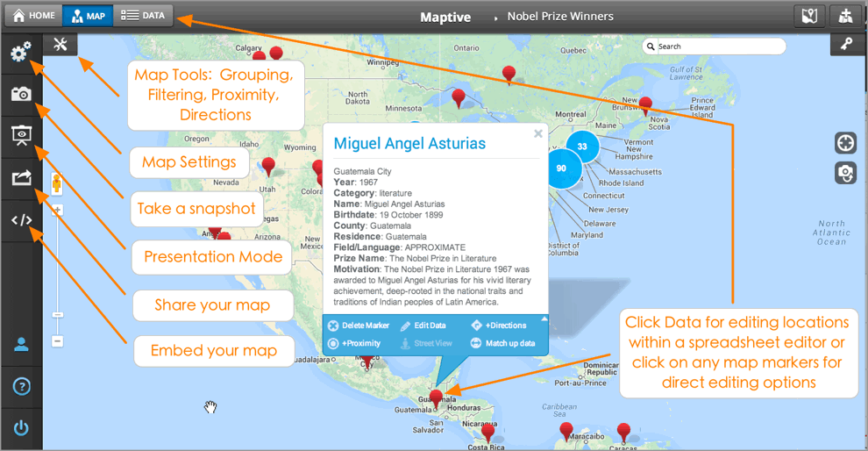
Task: Click the Miguel Angel Asturias title
Action: pos(409,144)
